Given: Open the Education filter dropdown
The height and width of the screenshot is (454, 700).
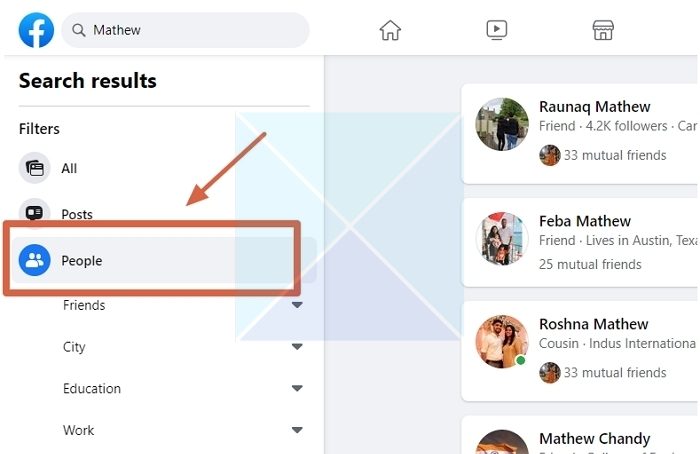Looking at the screenshot, I should coord(297,388).
